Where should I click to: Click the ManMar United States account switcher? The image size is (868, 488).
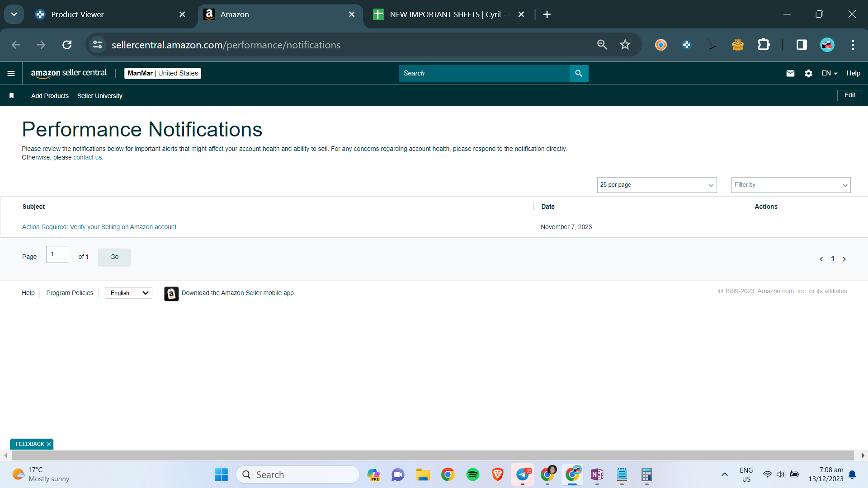(163, 73)
